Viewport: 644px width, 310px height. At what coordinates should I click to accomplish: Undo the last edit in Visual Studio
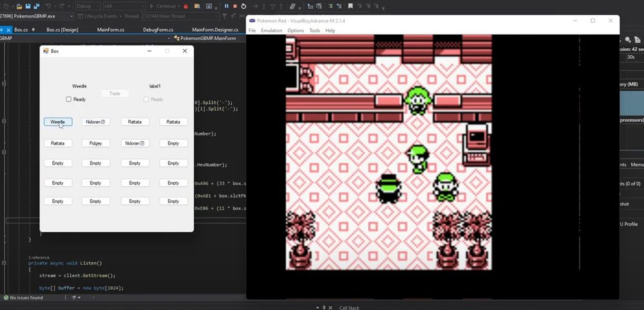(x=48, y=6)
